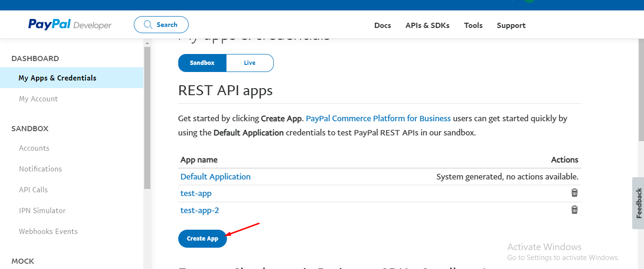Image resolution: width=644 pixels, height=269 pixels.
Task: Follow PayPal Commerce Platform for Business link
Action: coord(378,118)
